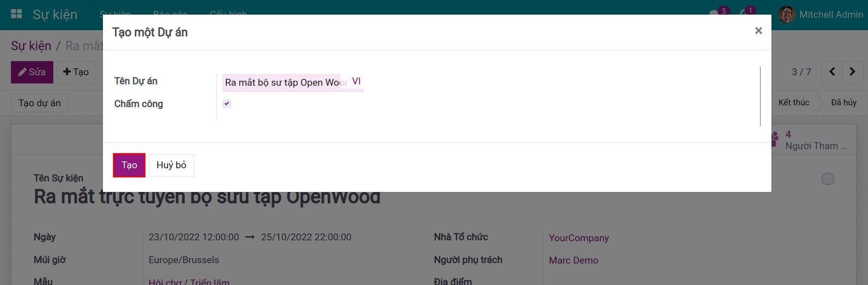Click the attendees people icon
Viewport: 868px width, 285px height.
pyautogui.click(x=774, y=139)
